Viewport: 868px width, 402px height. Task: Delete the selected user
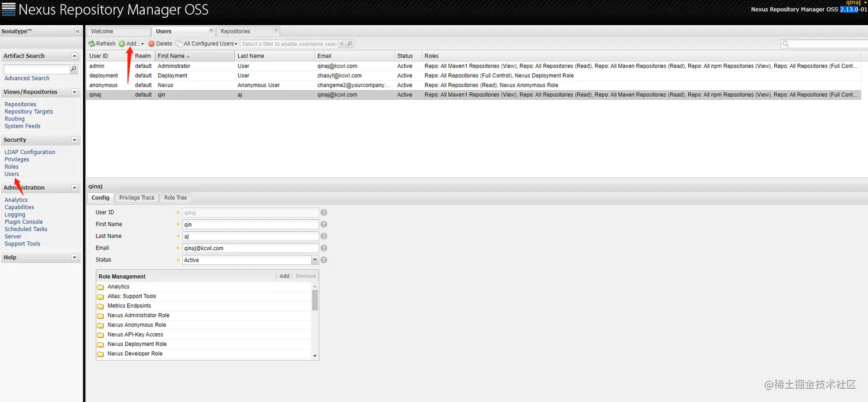click(x=160, y=44)
